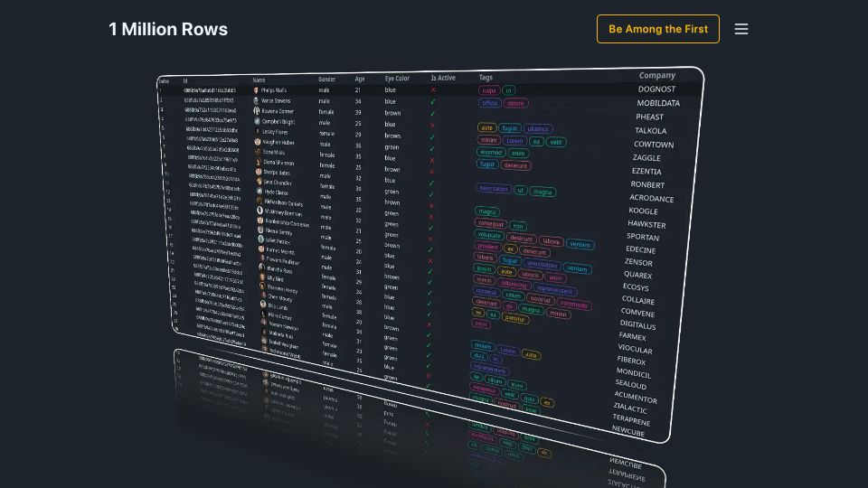Click the culpa tag
The image size is (868, 488).
click(x=489, y=90)
